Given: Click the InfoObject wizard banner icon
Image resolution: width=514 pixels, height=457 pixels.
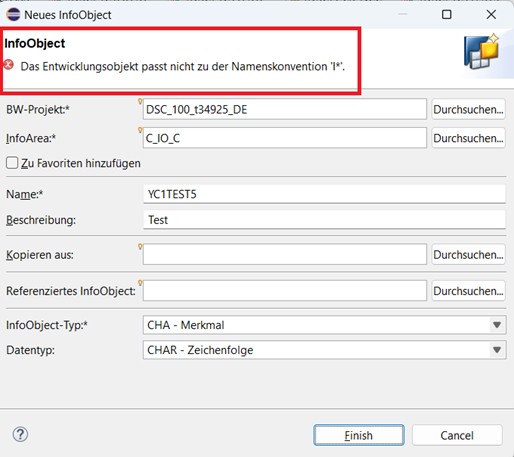Looking at the screenshot, I should point(481,52).
